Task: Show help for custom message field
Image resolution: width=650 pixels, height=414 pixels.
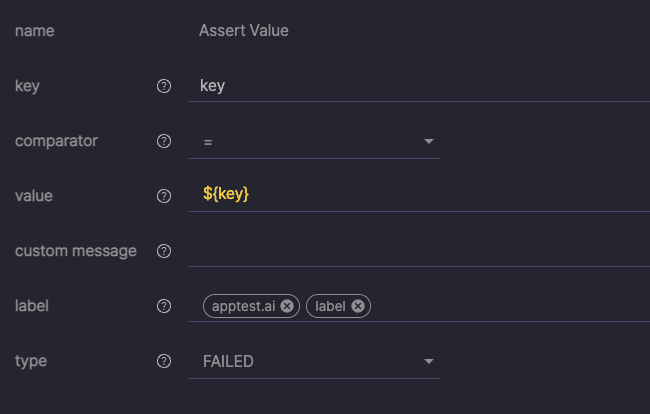Action: pos(164,251)
